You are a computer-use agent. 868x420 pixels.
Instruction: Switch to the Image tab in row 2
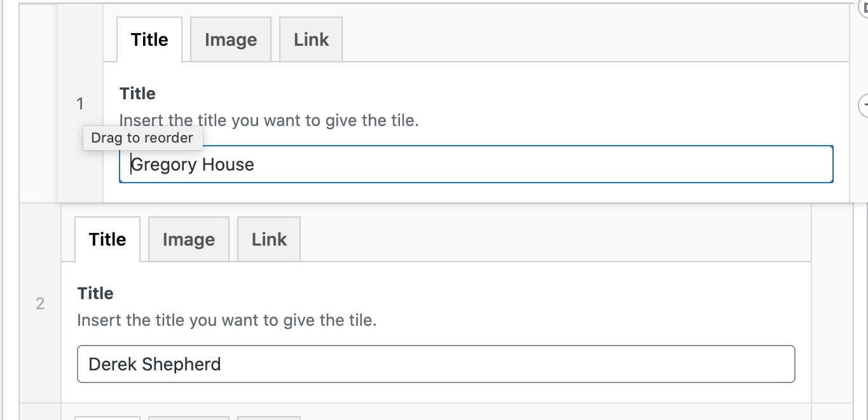click(x=189, y=239)
